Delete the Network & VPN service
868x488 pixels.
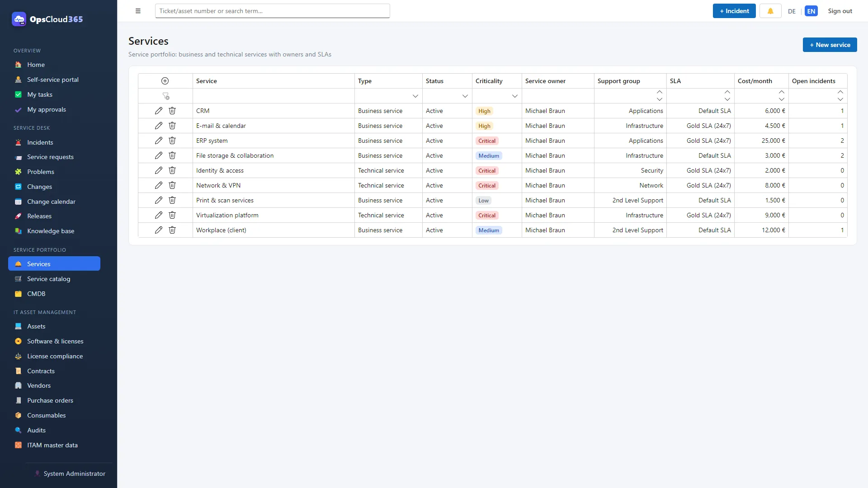(x=172, y=185)
